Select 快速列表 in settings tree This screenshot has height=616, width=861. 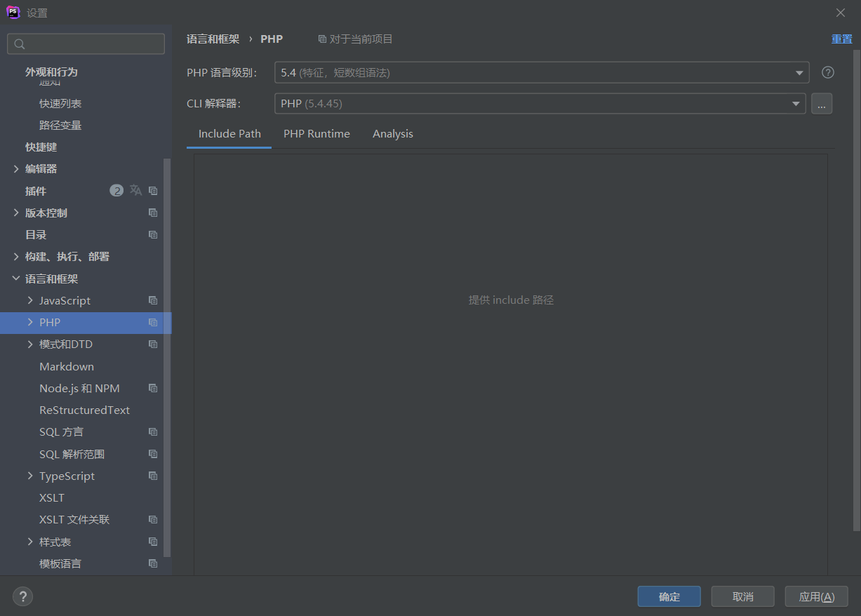[60, 103]
